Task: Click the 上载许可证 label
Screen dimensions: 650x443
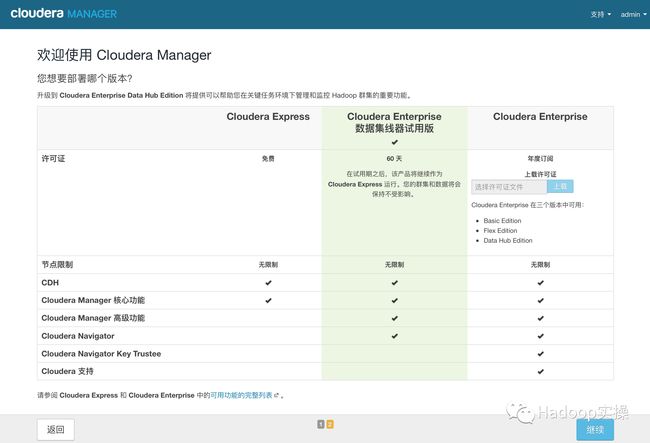Action: [x=540, y=174]
